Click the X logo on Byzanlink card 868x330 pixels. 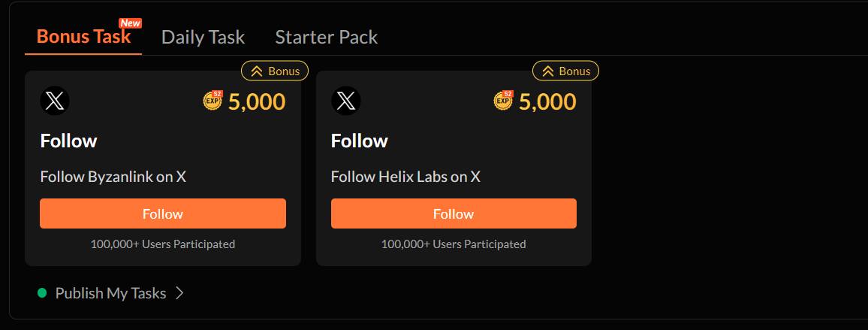[x=55, y=101]
